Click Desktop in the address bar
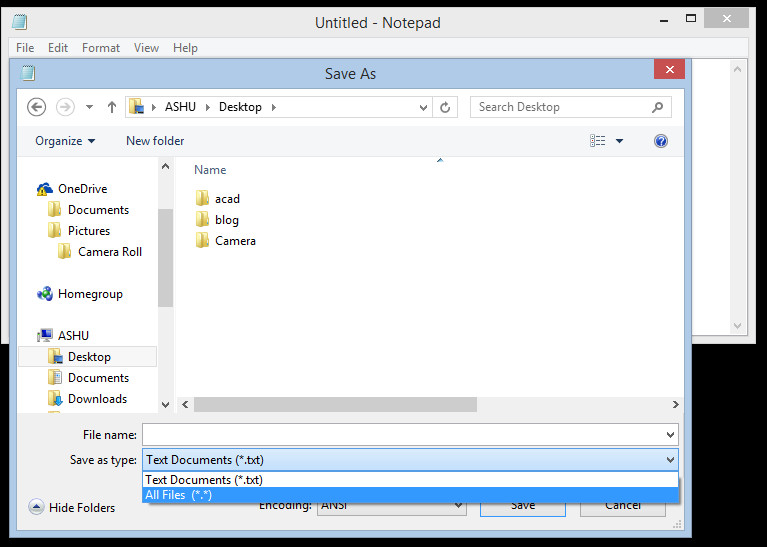The height and width of the screenshot is (547, 767). (240, 107)
